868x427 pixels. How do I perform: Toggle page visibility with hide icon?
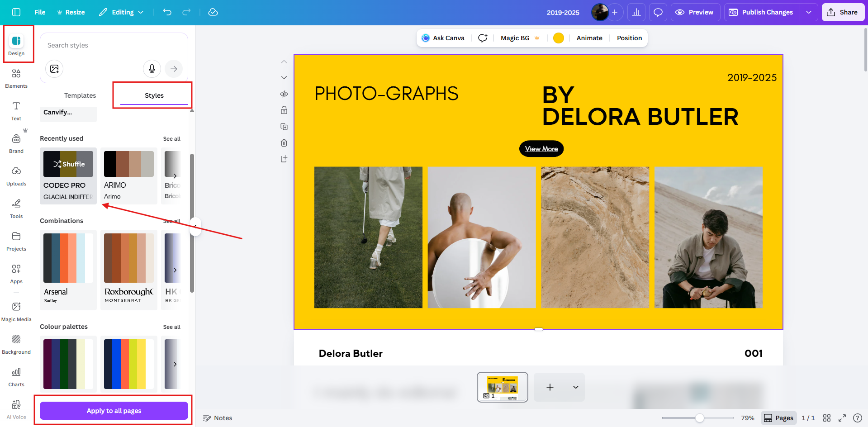click(284, 94)
